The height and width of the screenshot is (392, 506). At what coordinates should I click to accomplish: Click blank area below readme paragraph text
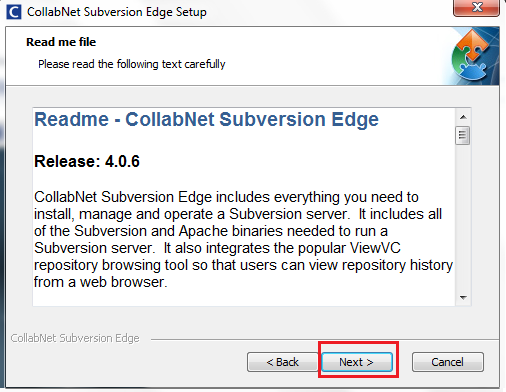243,298
